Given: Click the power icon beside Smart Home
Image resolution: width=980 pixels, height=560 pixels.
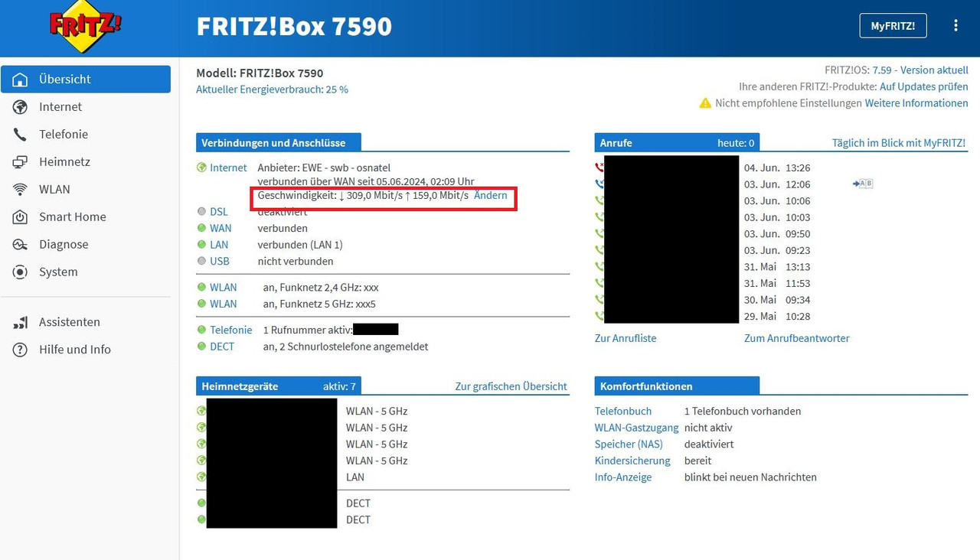Looking at the screenshot, I should coord(21,217).
